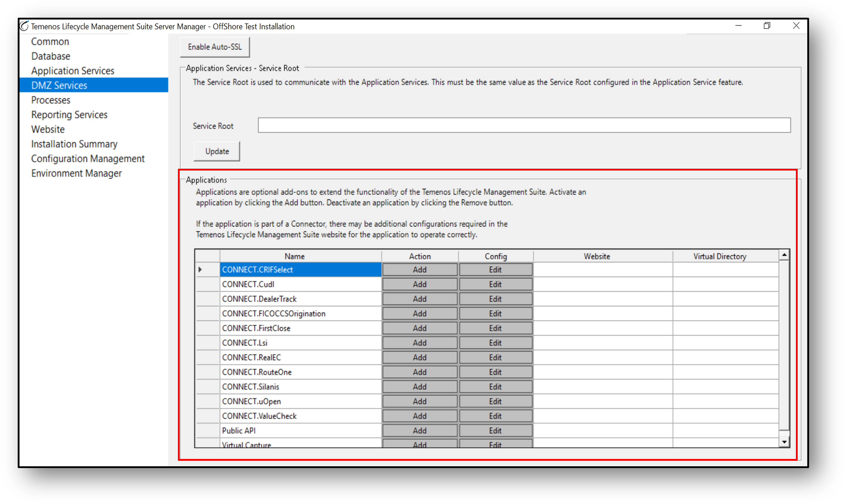Add the CONNECT.uOpen application
This screenshot has width=845, height=504.
pyautogui.click(x=420, y=401)
